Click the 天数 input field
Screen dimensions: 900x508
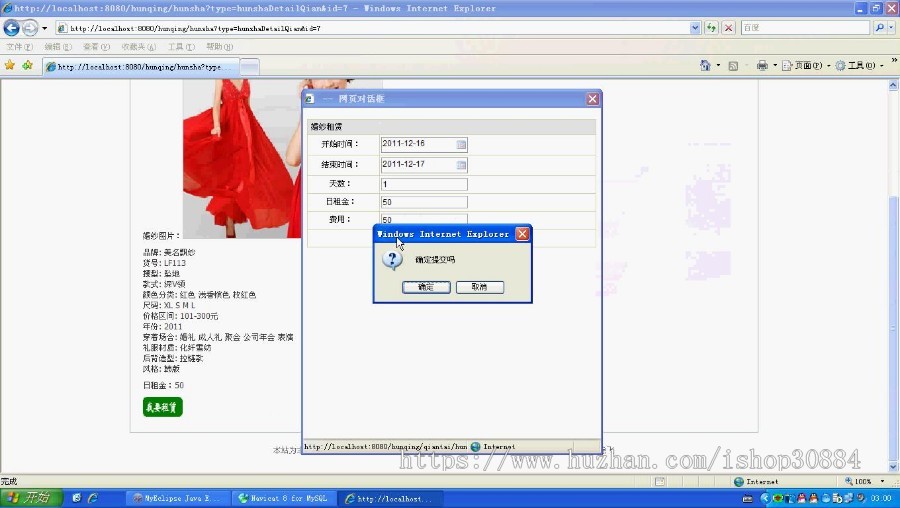coord(424,184)
